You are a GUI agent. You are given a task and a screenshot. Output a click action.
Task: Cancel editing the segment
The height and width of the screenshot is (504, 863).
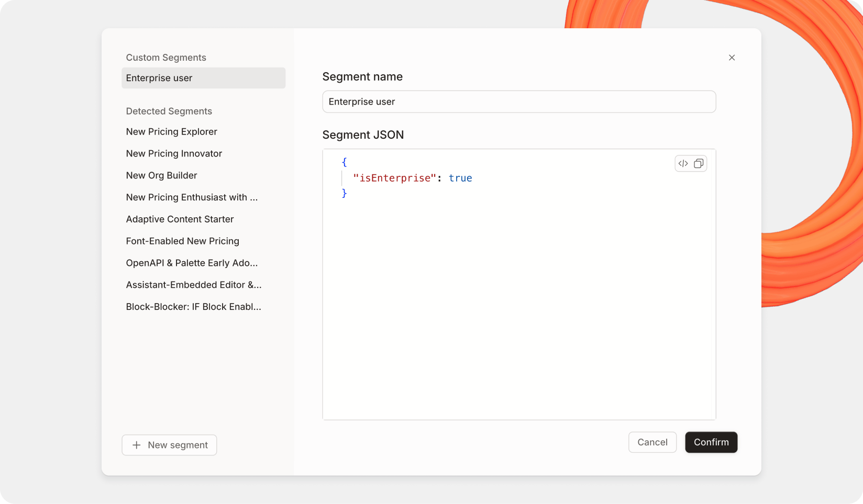tap(652, 442)
